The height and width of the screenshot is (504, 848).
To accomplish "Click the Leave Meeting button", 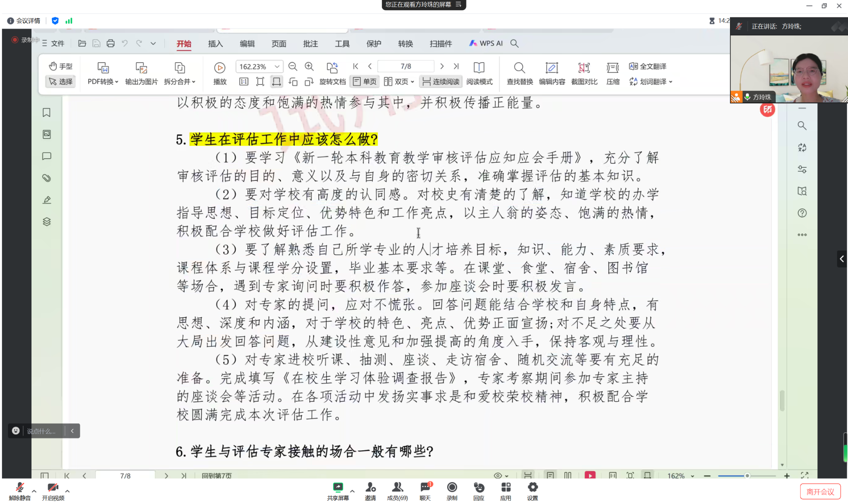I will click(820, 492).
